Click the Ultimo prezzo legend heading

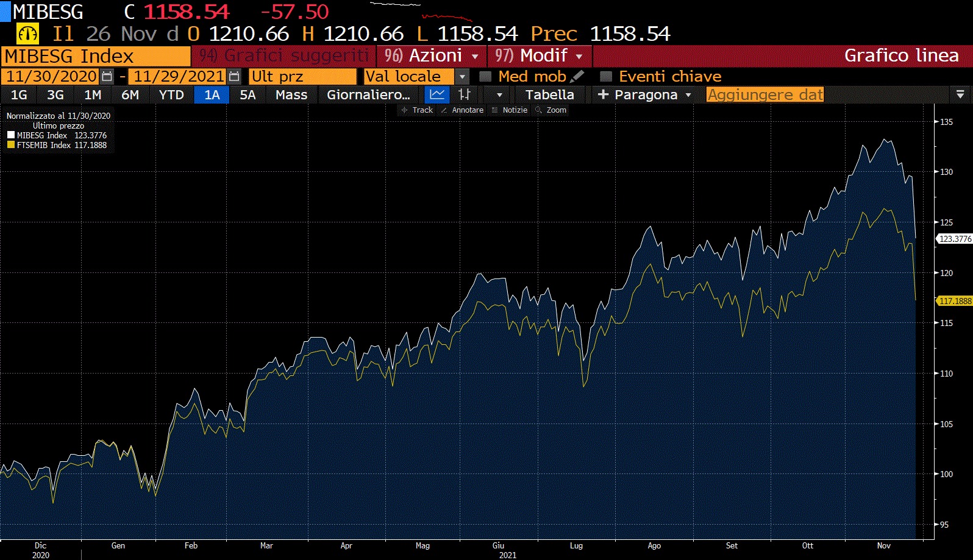[59, 126]
